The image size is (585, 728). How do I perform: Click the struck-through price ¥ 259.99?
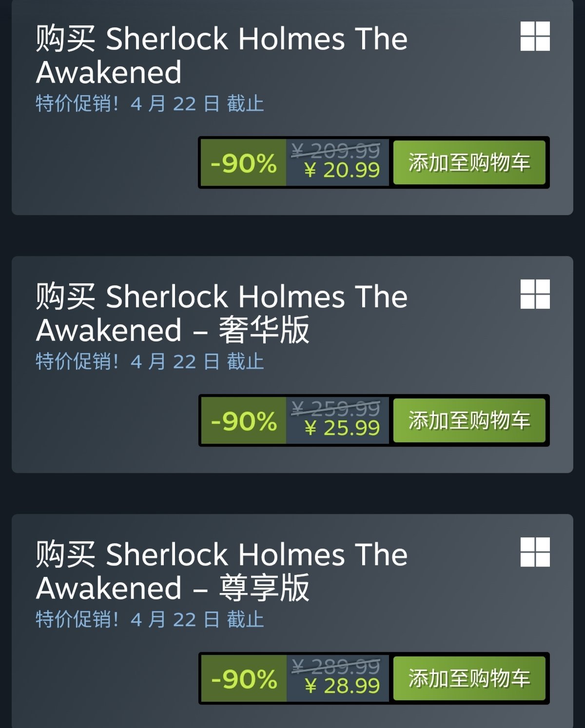pyautogui.click(x=335, y=408)
